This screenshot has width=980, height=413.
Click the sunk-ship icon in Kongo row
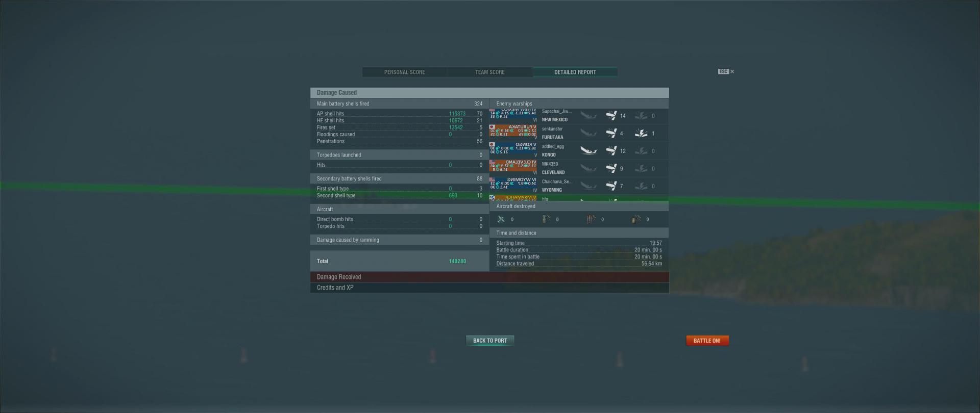[x=589, y=151]
